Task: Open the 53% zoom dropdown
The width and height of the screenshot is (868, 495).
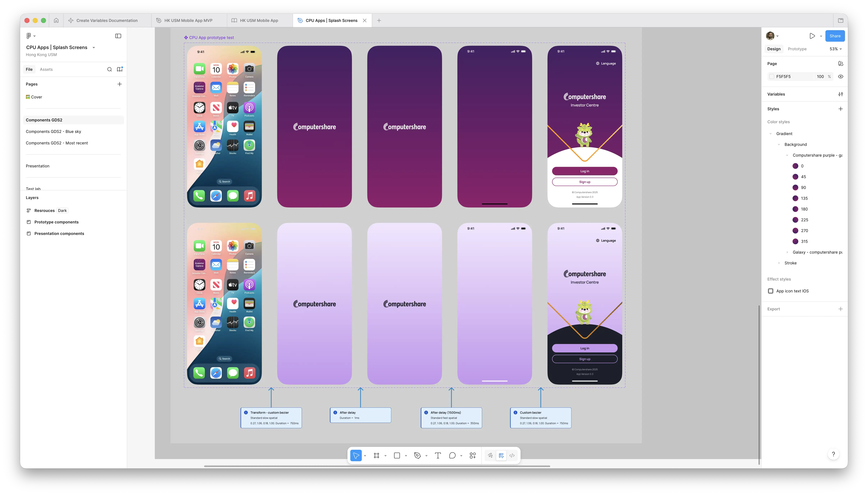Action: pos(835,49)
